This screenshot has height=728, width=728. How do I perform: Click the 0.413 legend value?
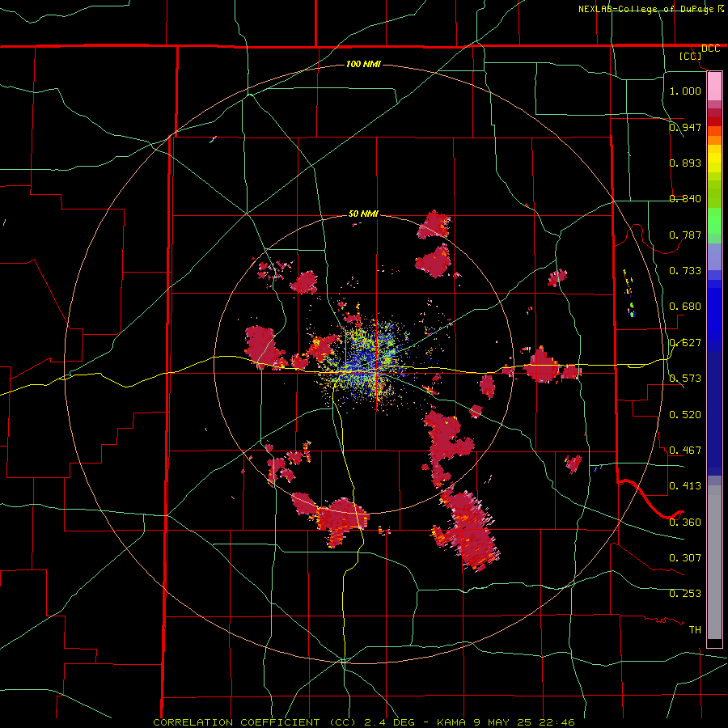[x=685, y=486]
